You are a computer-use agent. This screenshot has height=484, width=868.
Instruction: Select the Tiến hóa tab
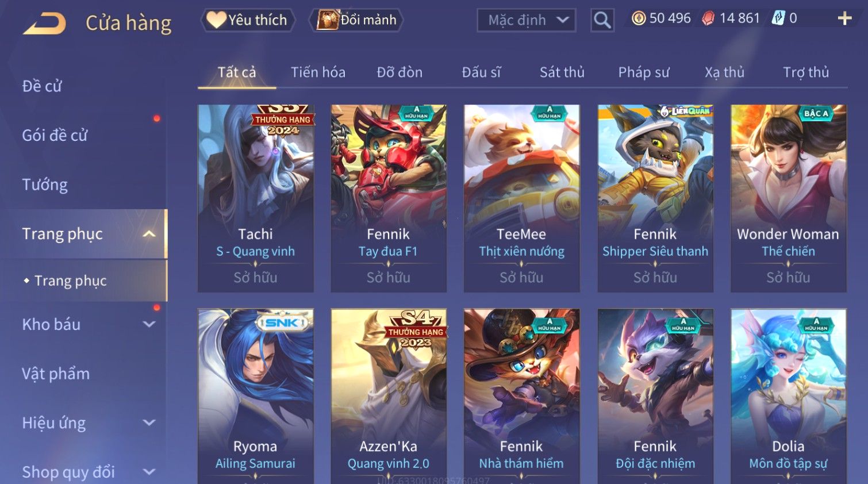[x=318, y=72]
